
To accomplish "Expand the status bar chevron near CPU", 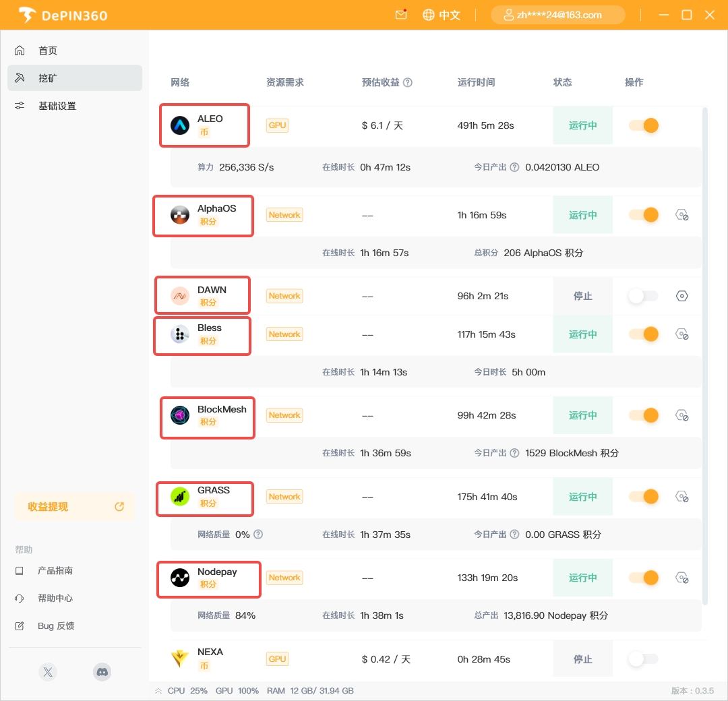I will 158,691.
